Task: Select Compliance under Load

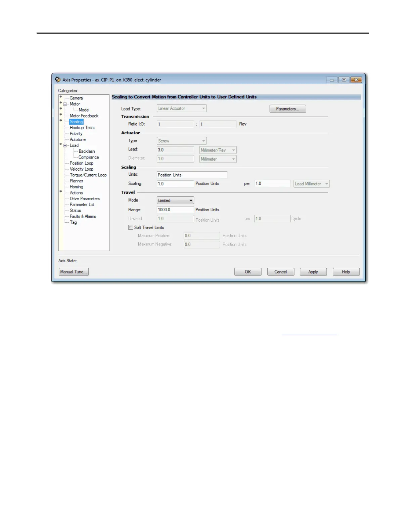Action: (x=89, y=157)
